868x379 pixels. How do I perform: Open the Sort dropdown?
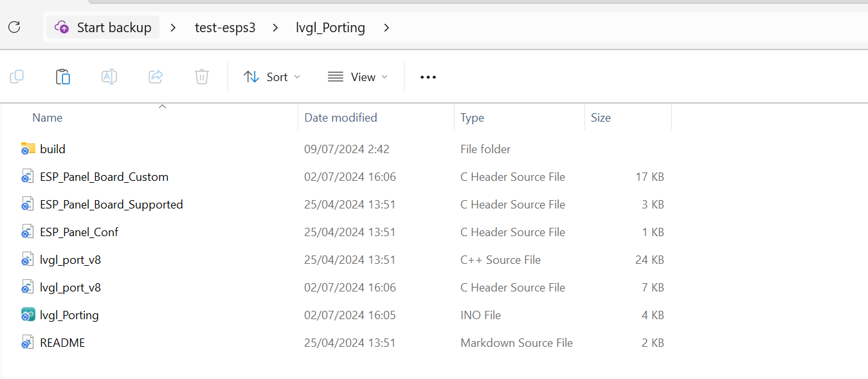tap(272, 77)
